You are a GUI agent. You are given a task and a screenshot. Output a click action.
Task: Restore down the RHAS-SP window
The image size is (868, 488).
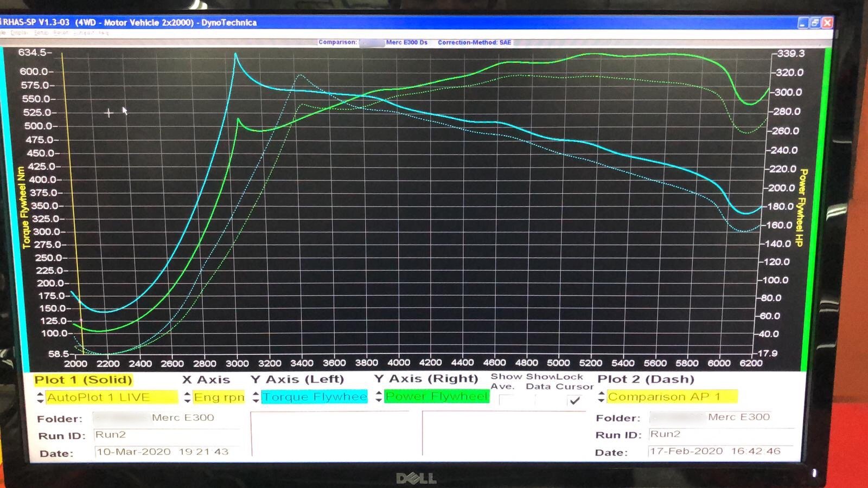pyautogui.click(x=815, y=23)
